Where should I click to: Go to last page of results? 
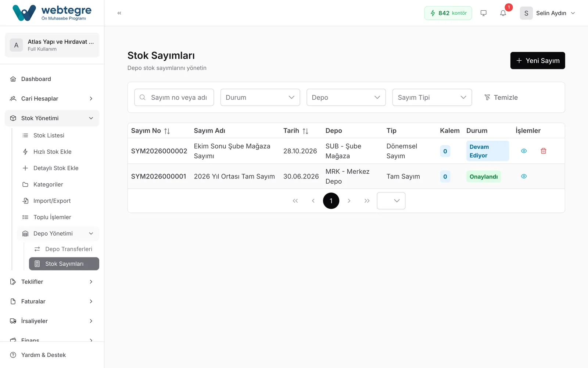(x=367, y=201)
